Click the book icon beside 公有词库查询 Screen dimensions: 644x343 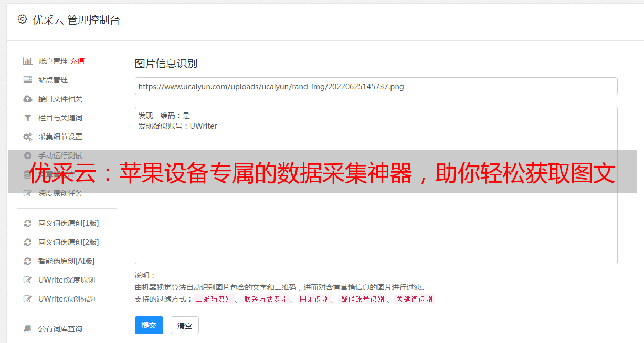coord(28,329)
